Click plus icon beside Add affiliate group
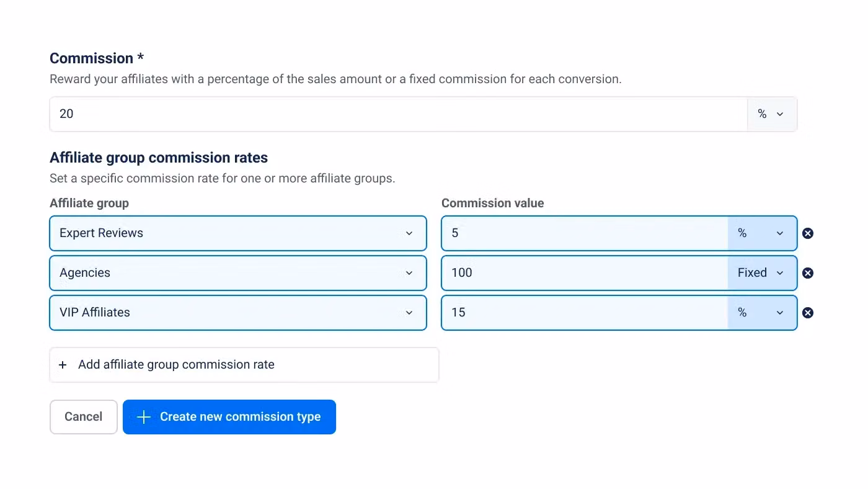The height and width of the screenshot is (489, 868). coord(63,365)
